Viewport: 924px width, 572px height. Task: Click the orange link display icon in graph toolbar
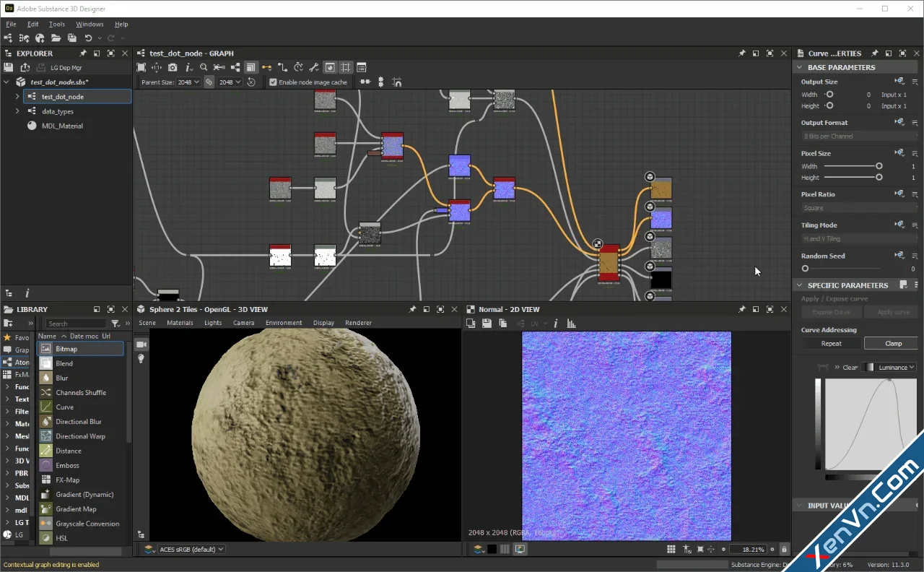(x=266, y=67)
